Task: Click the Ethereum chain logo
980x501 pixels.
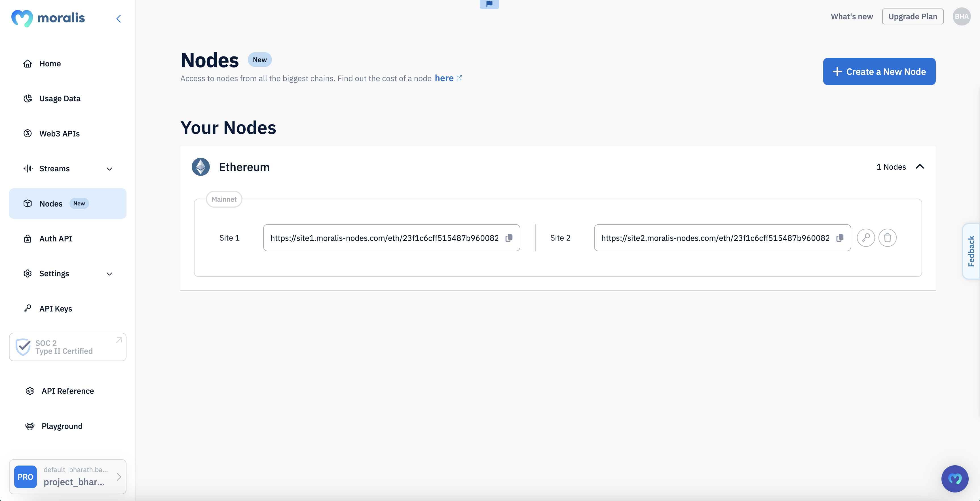Action: (x=200, y=167)
